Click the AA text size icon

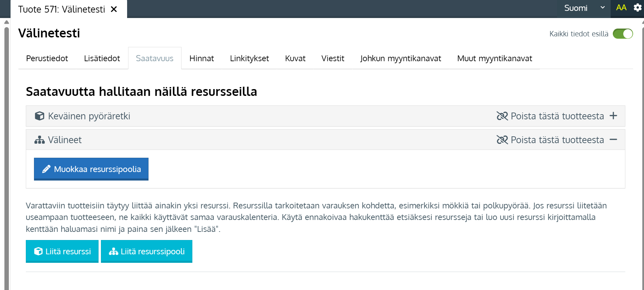point(621,7)
